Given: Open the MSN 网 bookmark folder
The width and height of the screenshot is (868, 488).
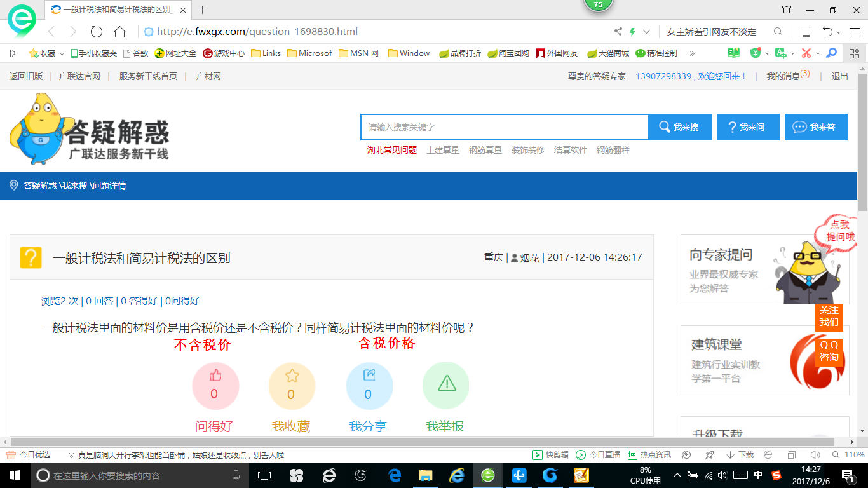Looking at the screenshot, I should (x=359, y=53).
